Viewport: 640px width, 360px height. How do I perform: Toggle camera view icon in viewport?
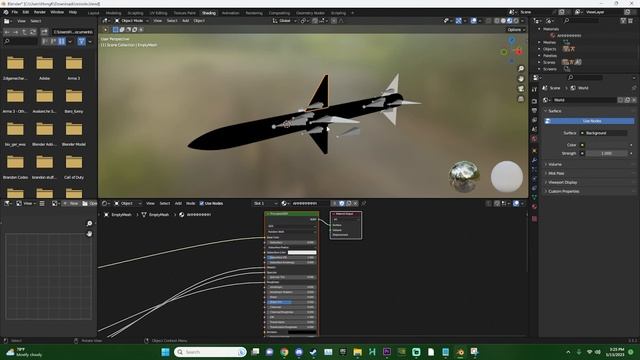(521, 89)
